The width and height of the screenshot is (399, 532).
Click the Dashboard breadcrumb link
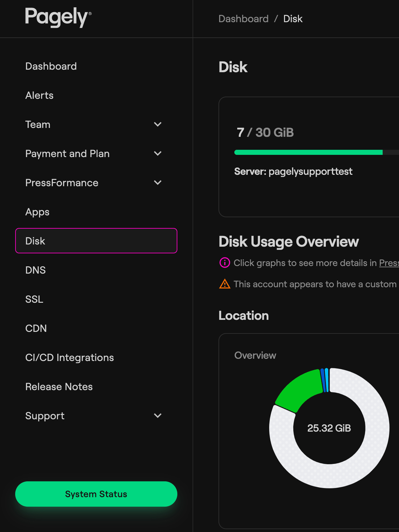click(244, 19)
